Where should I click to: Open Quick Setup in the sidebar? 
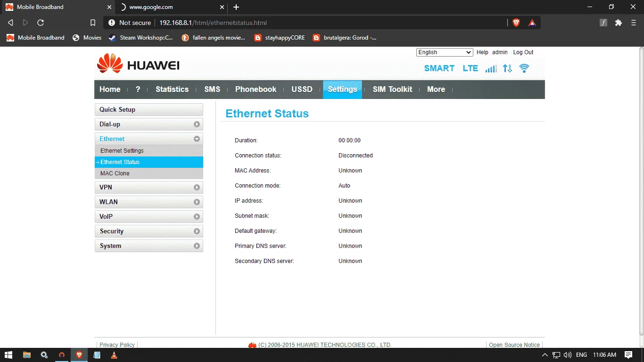pos(149,110)
